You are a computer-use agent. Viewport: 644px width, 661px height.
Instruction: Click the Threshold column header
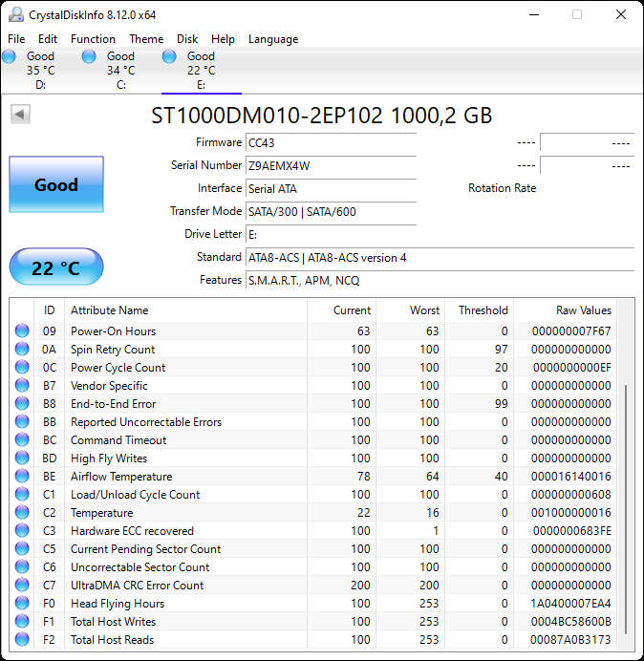coord(479,310)
